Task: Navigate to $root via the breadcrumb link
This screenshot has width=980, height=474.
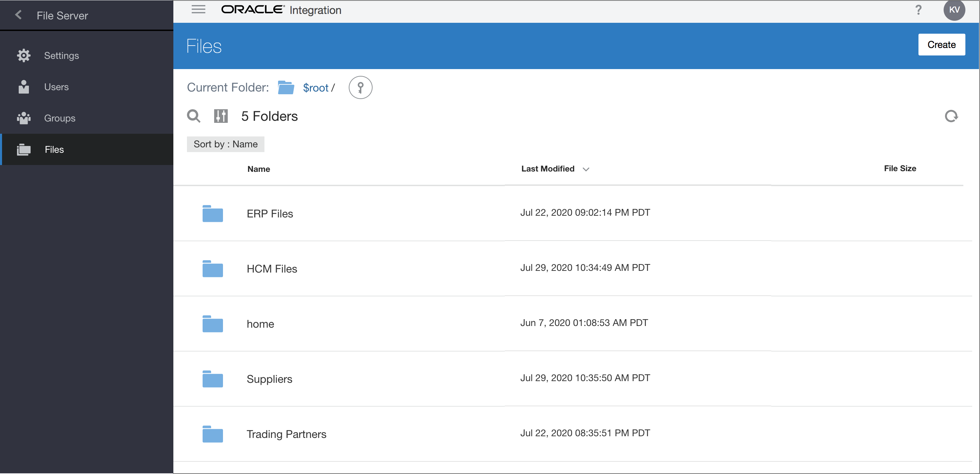Action: pos(315,87)
